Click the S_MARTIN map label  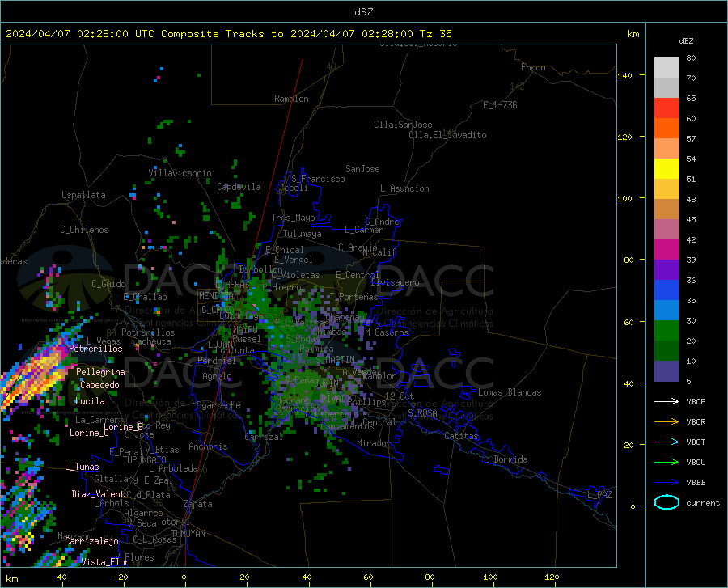pos(335,360)
